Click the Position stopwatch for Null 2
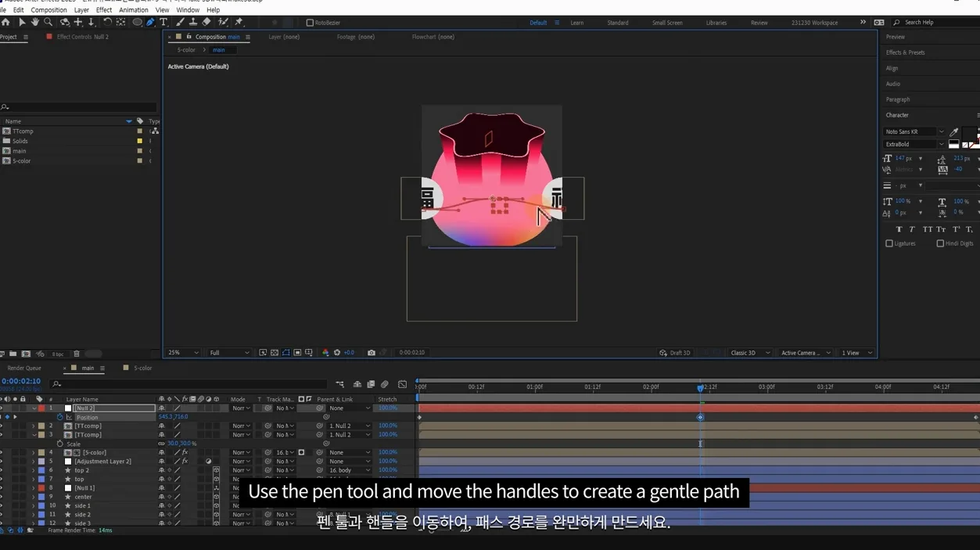 (x=59, y=417)
